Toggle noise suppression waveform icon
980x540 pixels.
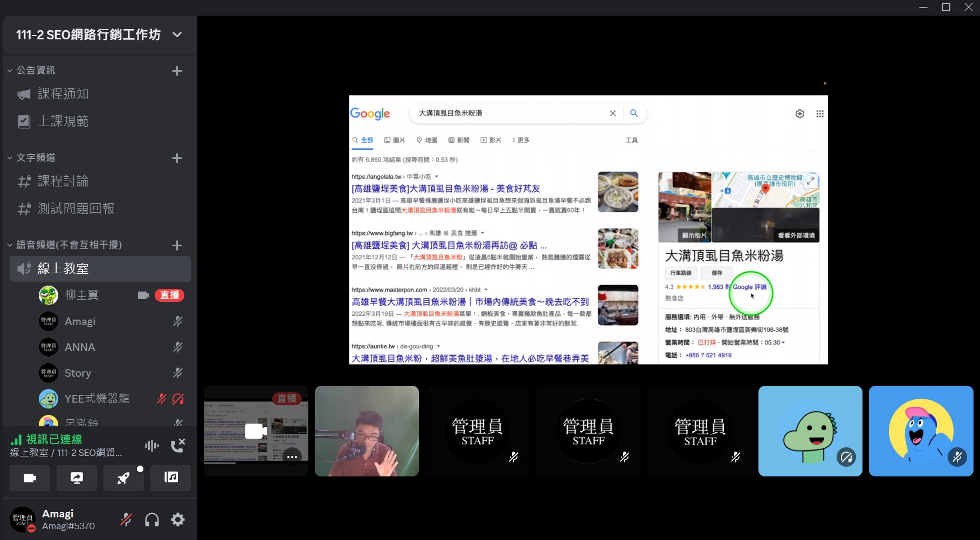(x=152, y=446)
